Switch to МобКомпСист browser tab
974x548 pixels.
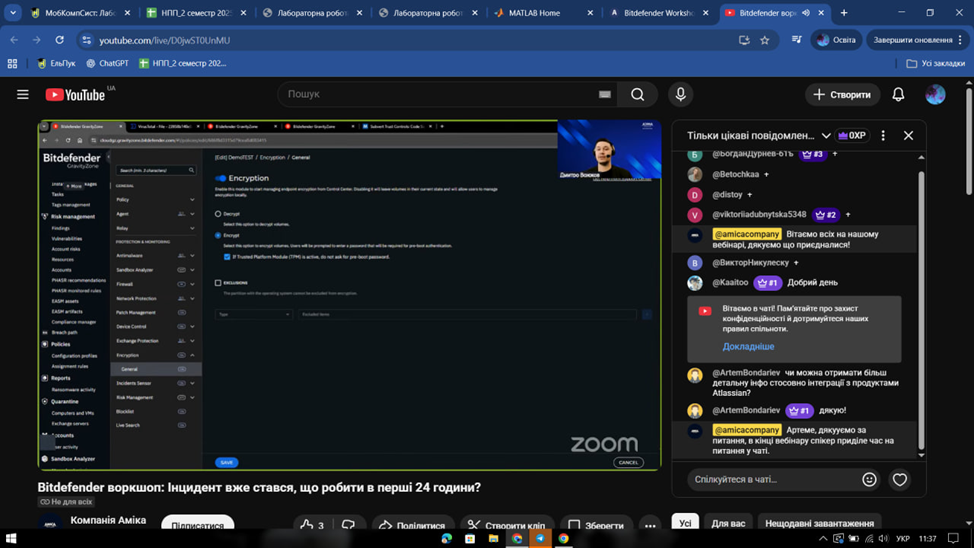(x=80, y=12)
